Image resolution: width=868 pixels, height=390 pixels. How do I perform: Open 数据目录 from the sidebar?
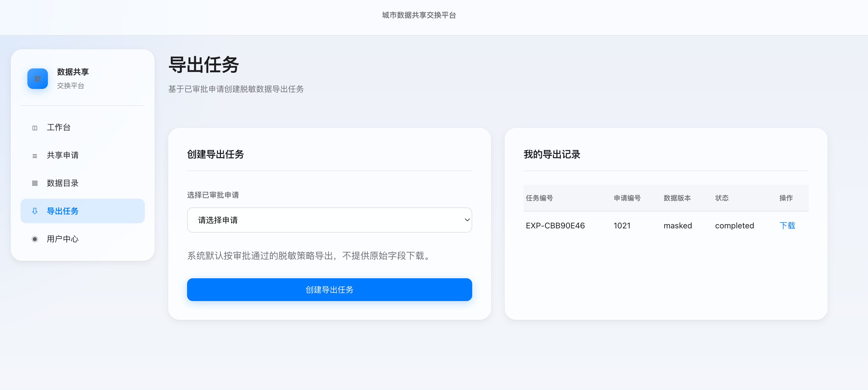pyautogui.click(x=83, y=183)
